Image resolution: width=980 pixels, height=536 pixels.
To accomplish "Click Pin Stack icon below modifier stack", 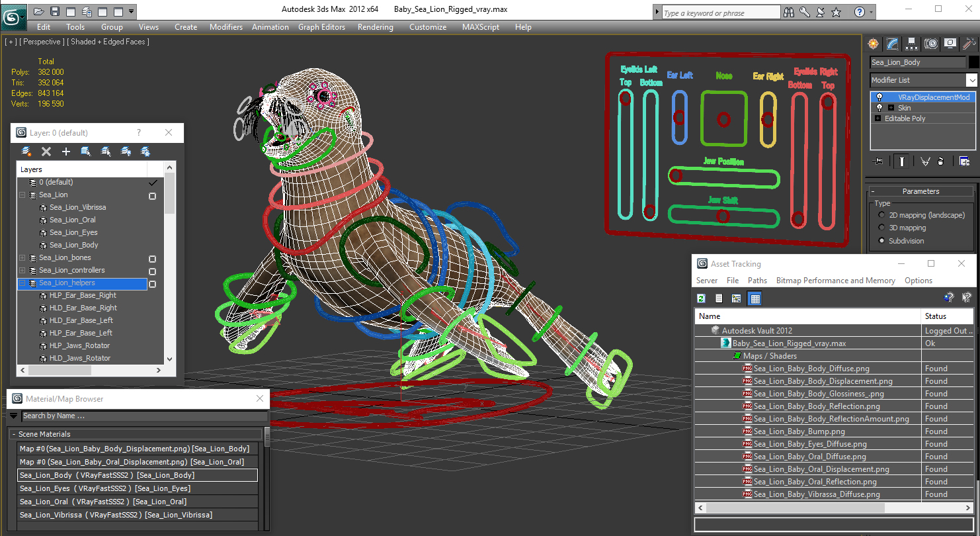I will [878, 161].
